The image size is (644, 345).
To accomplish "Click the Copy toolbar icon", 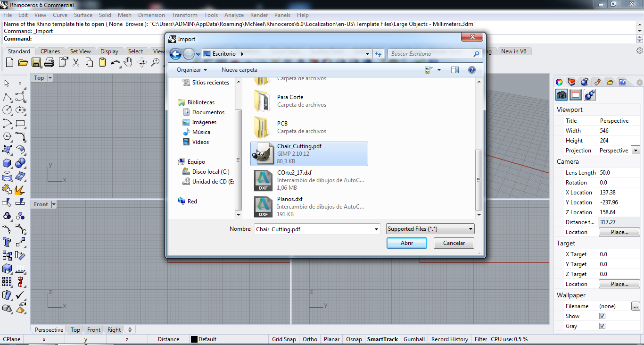I will pos(89,62).
